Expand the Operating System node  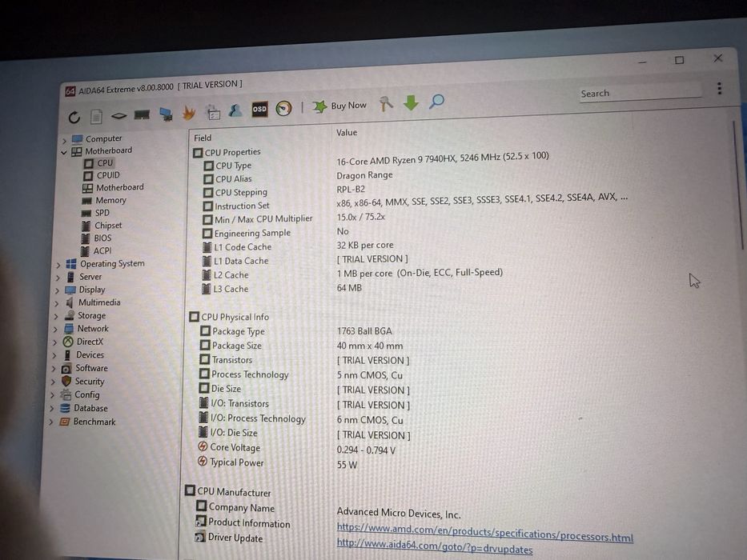click(x=58, y=266)
